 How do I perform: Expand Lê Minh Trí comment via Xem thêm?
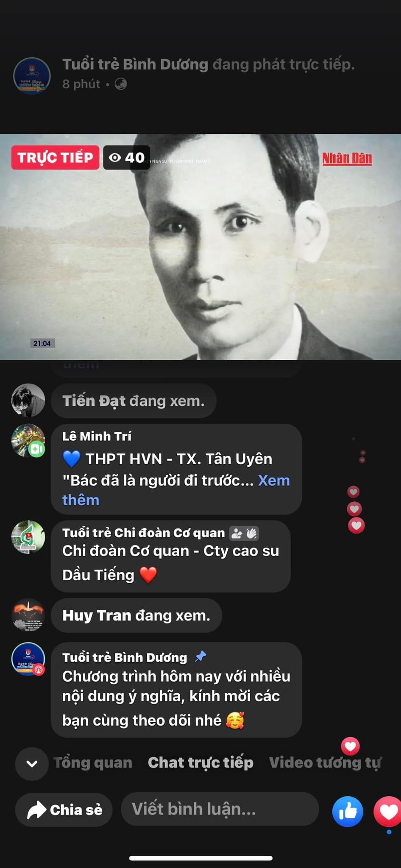(x=176, y=490)
